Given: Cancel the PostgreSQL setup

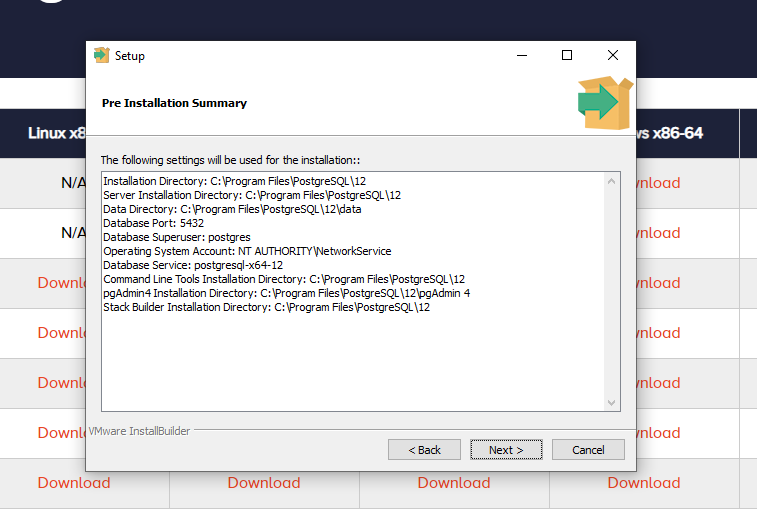Looking at the screenshot, I should click(x=588, y=450).
